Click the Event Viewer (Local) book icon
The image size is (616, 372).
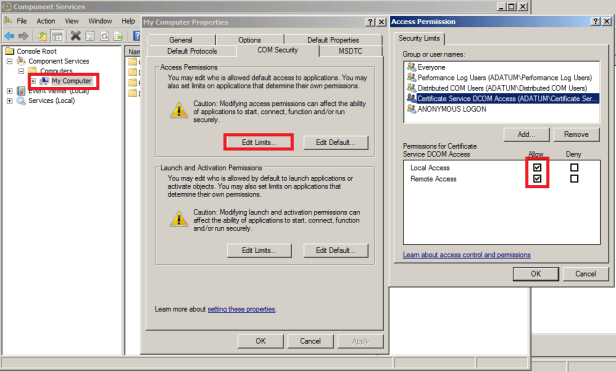pos(21,91)
